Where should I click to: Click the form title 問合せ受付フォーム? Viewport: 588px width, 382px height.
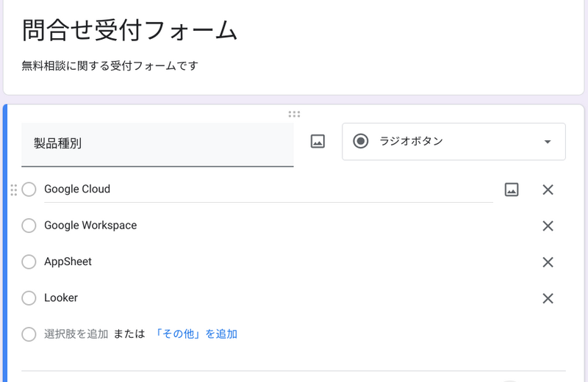coord(129,30)
